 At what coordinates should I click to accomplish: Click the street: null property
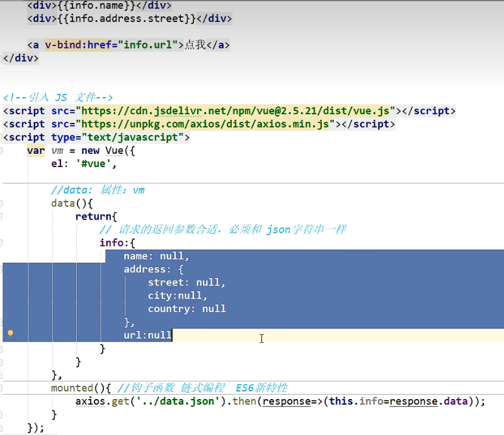[186, 282]
